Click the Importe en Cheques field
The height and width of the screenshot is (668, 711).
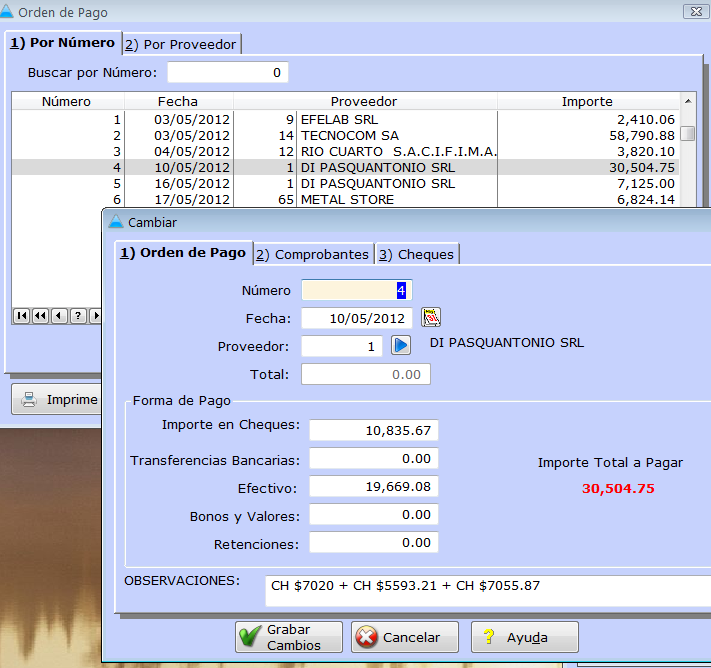[x=373, y=430]
